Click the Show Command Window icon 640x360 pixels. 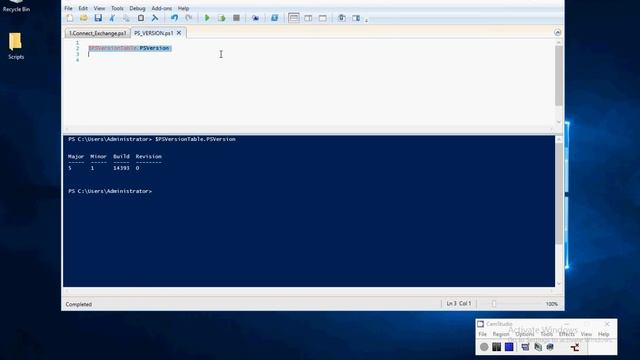(342, 18)
